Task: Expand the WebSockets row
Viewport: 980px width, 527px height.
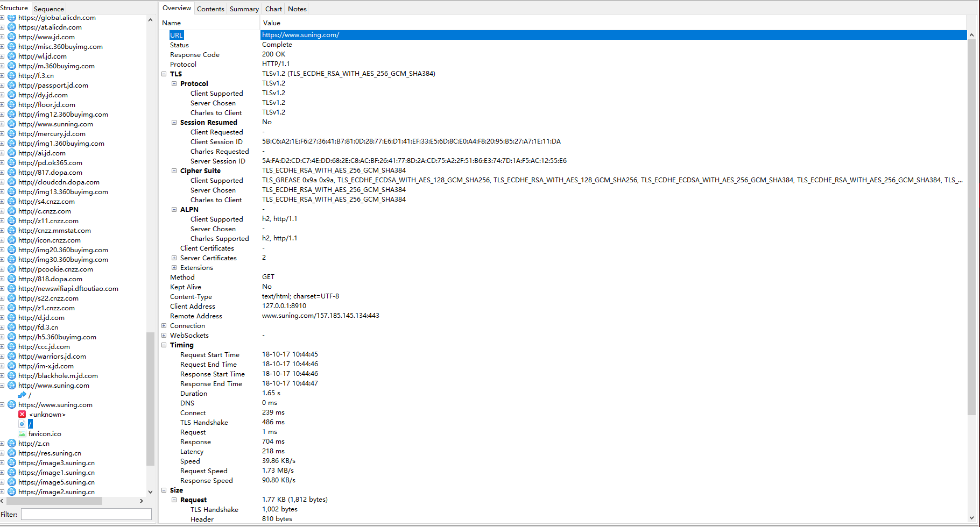Action: coord(164,336)
